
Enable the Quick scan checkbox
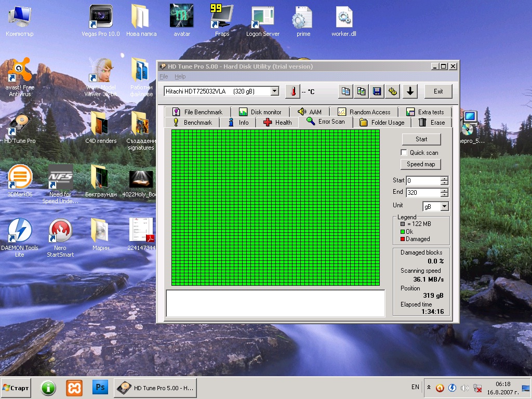pyautogui.click(x=404, y=152)
